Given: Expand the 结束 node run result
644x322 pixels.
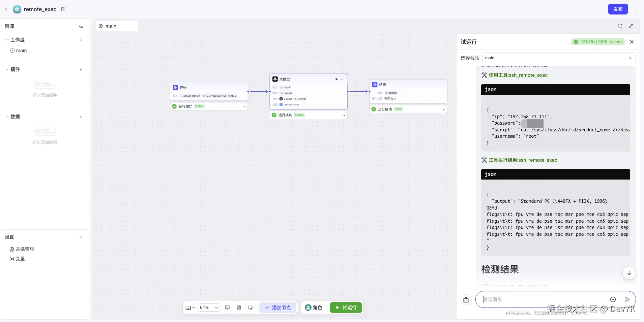Looking at the screenshot, I should pos(444,109).
